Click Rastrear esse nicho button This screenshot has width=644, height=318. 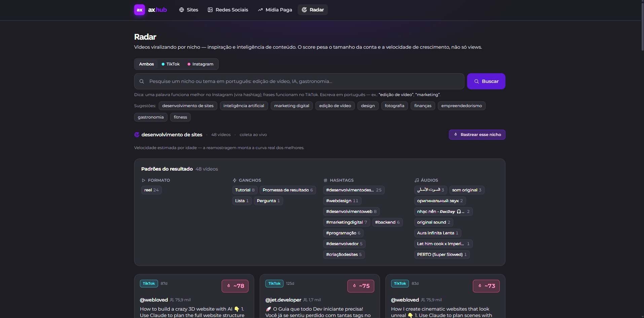click(x=477, y=135)
